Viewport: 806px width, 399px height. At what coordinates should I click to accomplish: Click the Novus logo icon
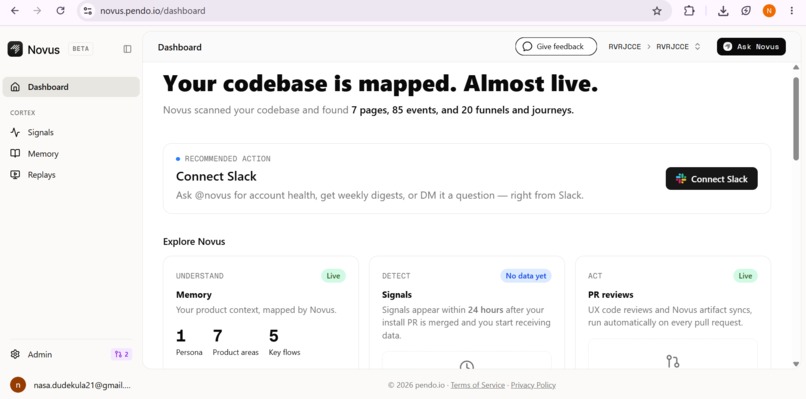pyautogui.click(x=15, y=49)
